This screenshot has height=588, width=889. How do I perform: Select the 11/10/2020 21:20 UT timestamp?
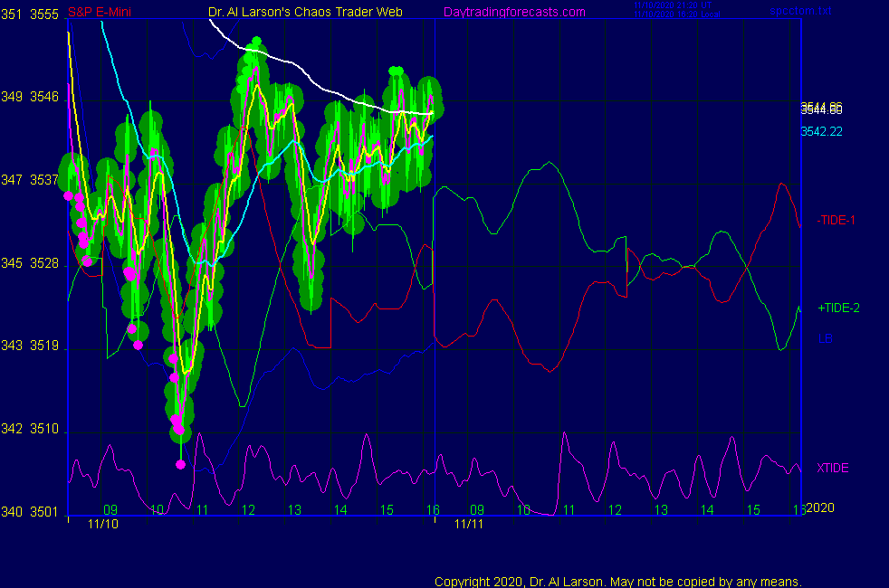(673, 5)
